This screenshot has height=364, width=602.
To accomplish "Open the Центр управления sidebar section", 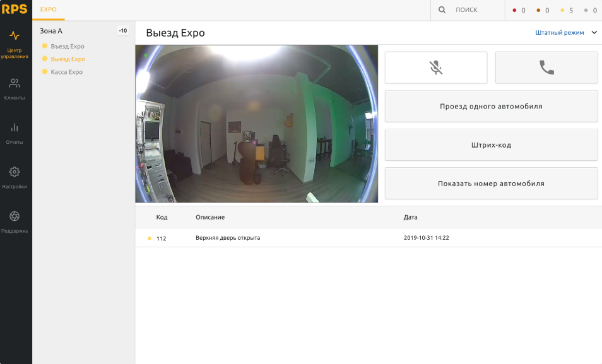I will pyautogui.click(x=15, y=44).
